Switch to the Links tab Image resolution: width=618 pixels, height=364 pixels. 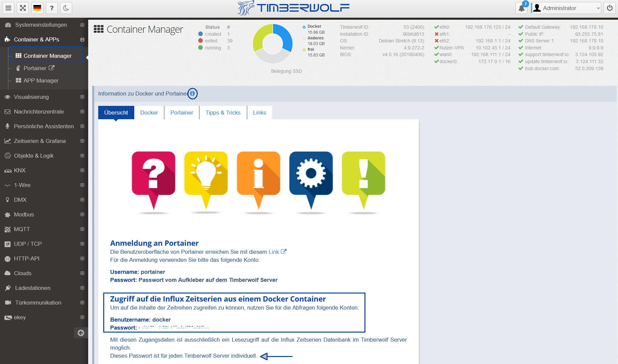click(260, 113)
